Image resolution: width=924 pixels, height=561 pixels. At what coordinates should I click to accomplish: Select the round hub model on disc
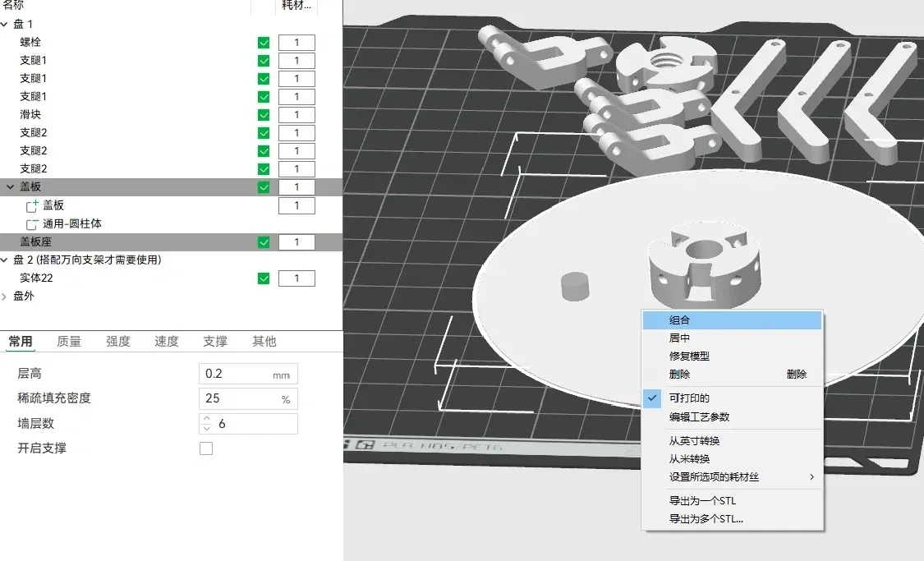click(704, 264)
